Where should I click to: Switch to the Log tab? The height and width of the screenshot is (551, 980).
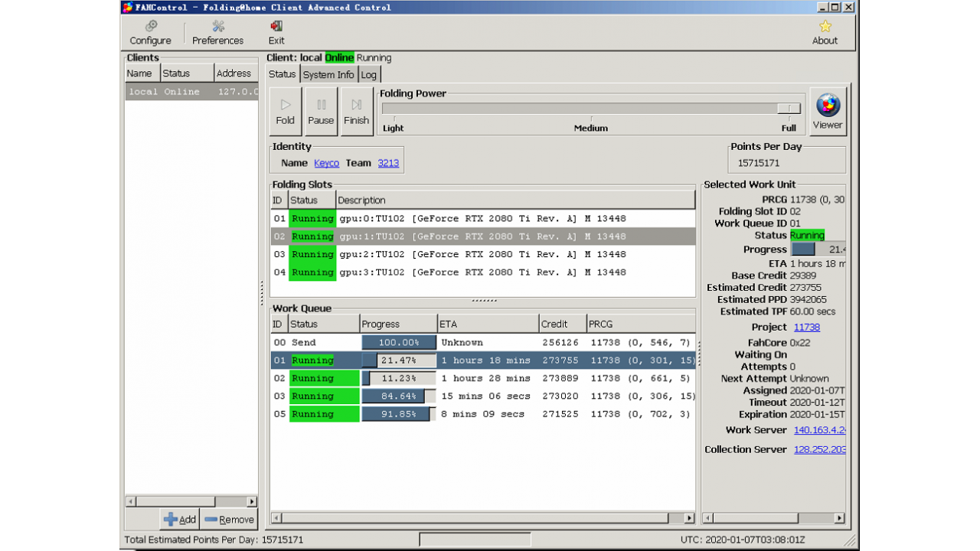click(369, 75)
